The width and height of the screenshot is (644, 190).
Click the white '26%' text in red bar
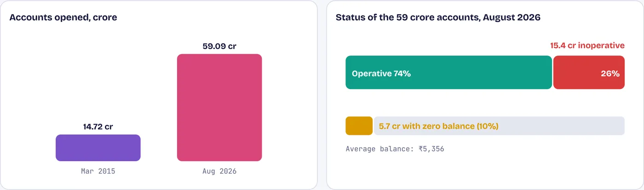[x=610, y=73]
